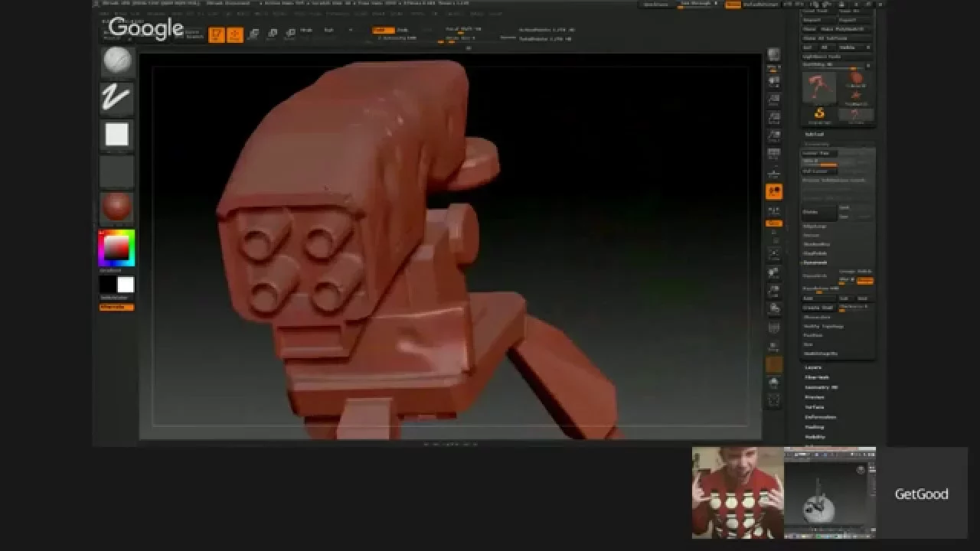The width and height of the screenshot is (980, 551).
Task: Toggle Draw mode on the top shelf
Action: pos(235,34)
